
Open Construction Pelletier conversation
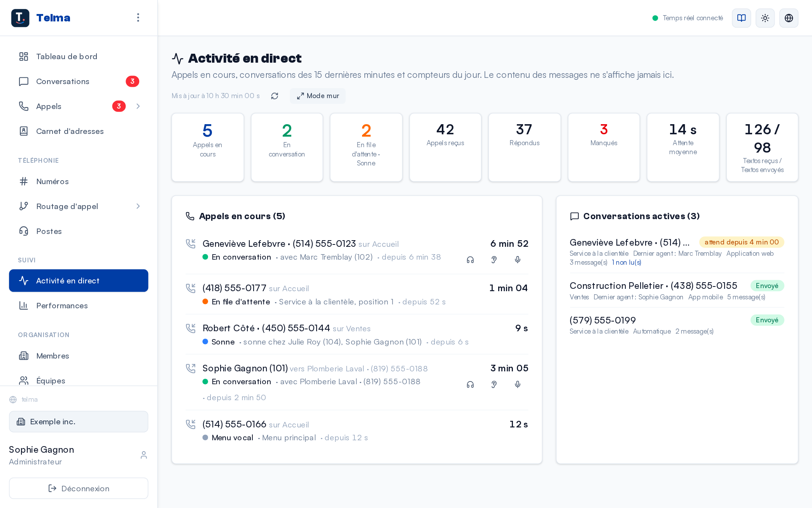click(677, 290)
